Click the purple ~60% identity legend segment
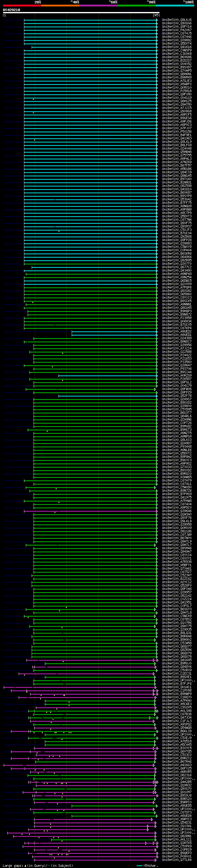This screenshot has height=868, width=197. pyautogui.click(x=99, y=6)
